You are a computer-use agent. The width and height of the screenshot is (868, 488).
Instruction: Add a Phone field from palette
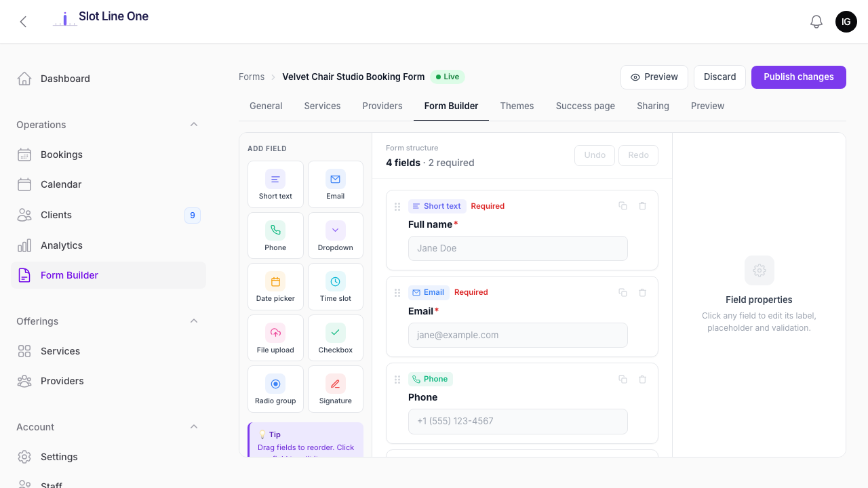[x=275, y=236]
